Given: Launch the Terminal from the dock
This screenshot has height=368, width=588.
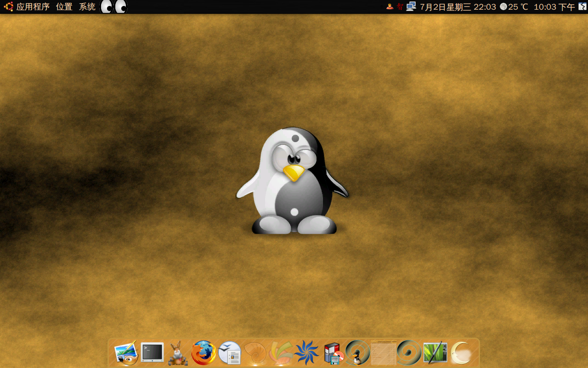Looking at the screenshot, I should pyautogui.click(x=152, y=353).
